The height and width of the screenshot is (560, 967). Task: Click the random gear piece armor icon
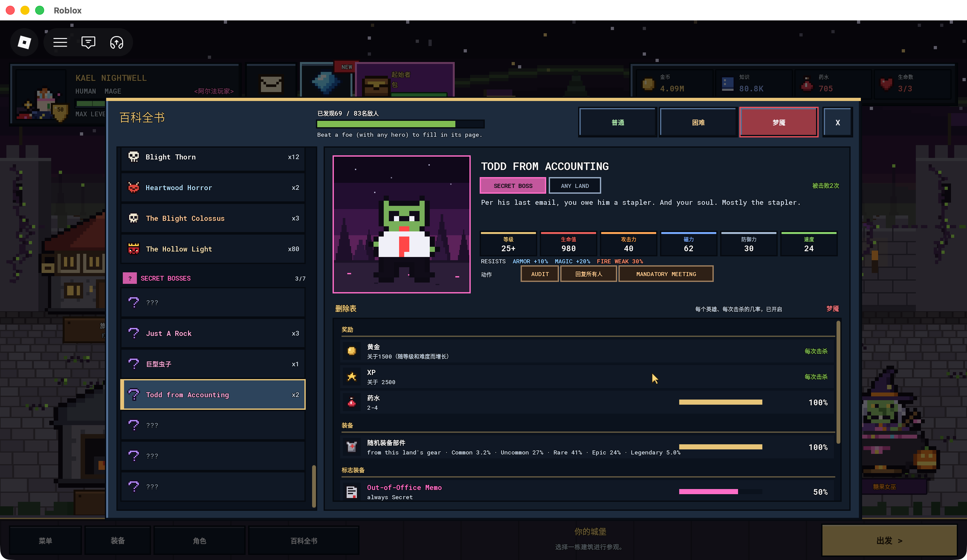coord(351,447)
